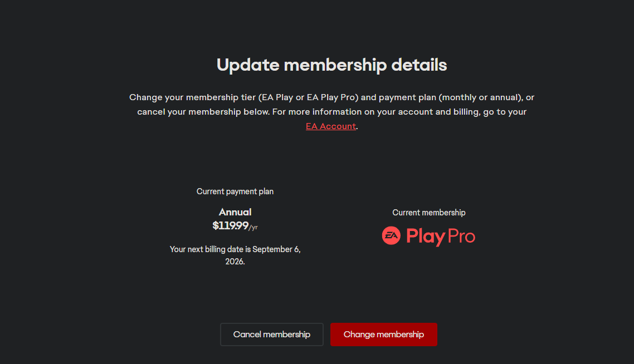Click the $119.99 price amount
This screenshot has width=634, height=364.
click(x=230, y=225)
